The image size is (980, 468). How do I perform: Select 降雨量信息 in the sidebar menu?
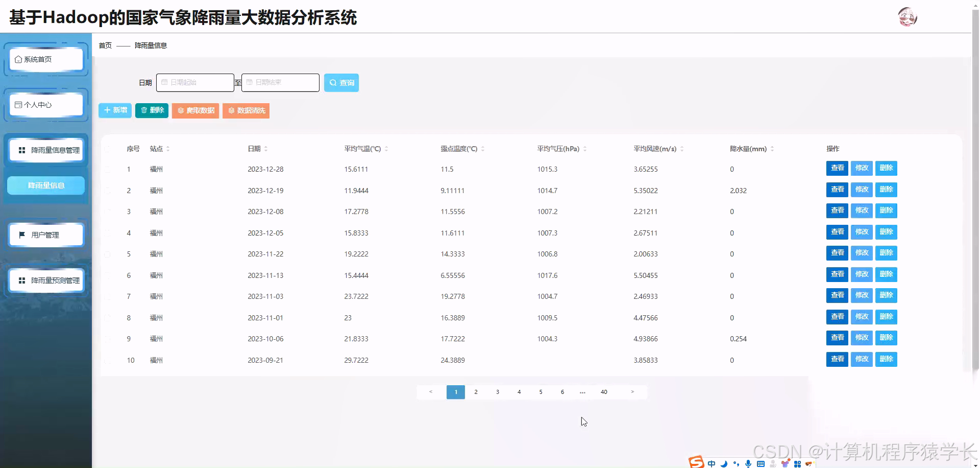(x=45, y=185)
